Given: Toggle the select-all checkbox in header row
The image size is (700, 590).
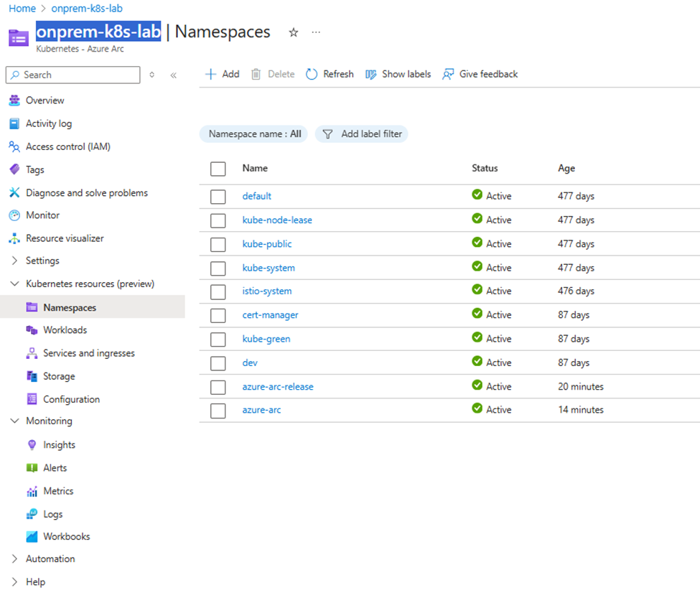Looking at the screenshot, I should point(218,169).
